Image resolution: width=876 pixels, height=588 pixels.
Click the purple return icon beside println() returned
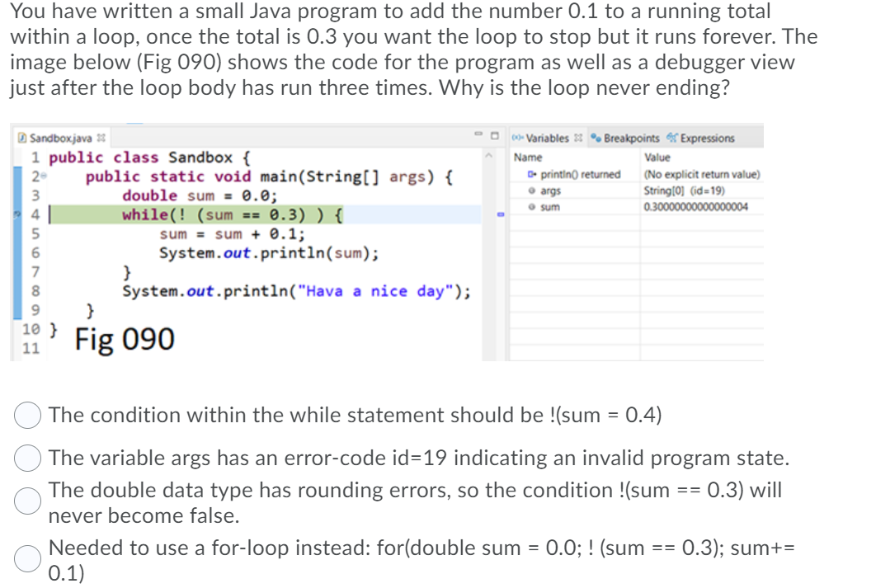pos(531,174)
